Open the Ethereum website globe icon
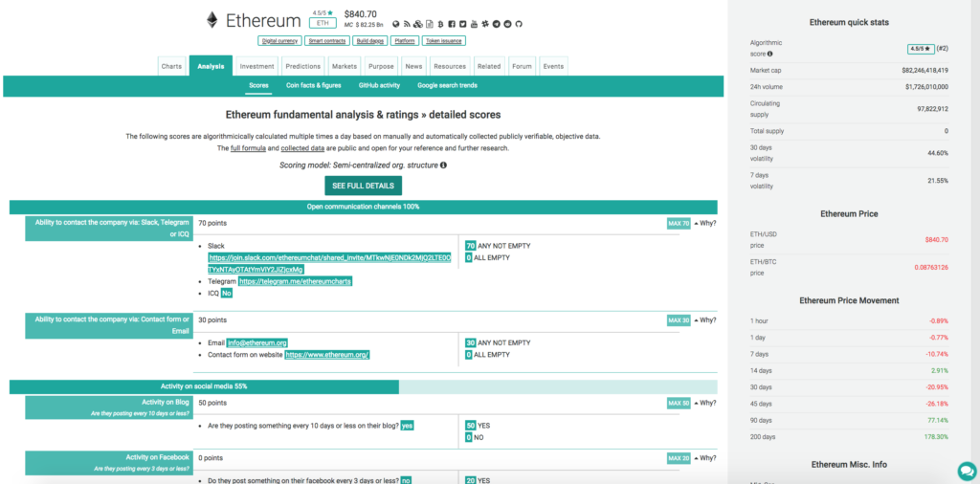 [x=395, y=24]
